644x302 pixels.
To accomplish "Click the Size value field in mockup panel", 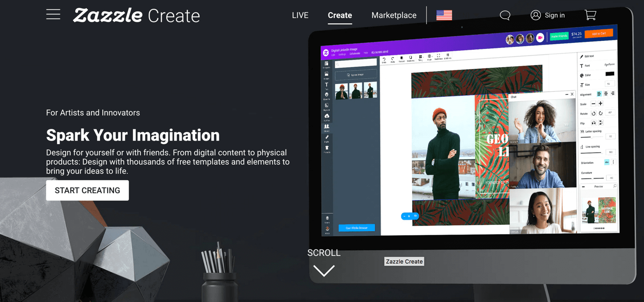I will 610,84.
